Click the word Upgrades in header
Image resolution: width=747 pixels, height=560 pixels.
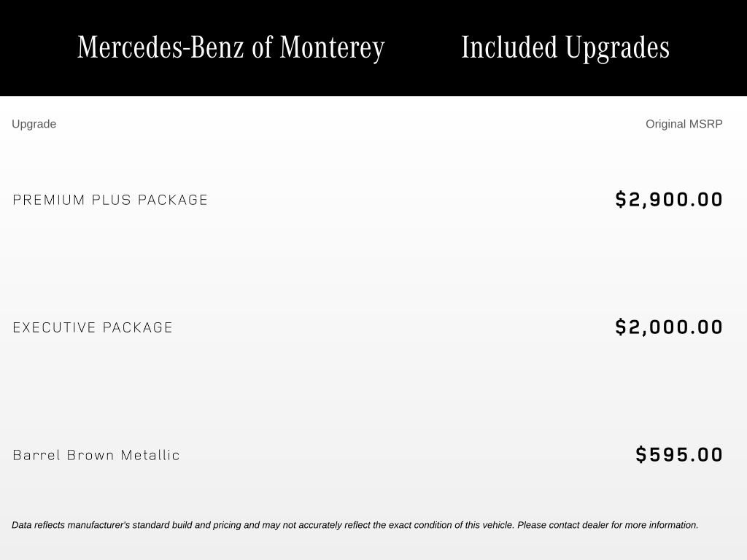point(617,49)
